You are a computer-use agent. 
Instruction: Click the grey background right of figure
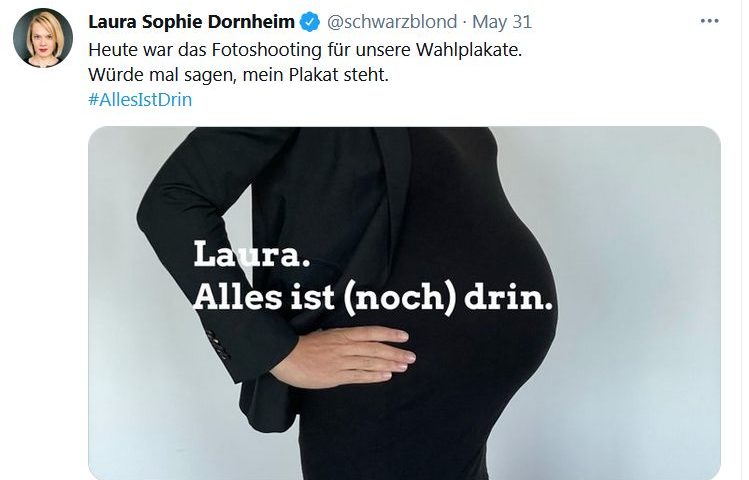(640, 296)
